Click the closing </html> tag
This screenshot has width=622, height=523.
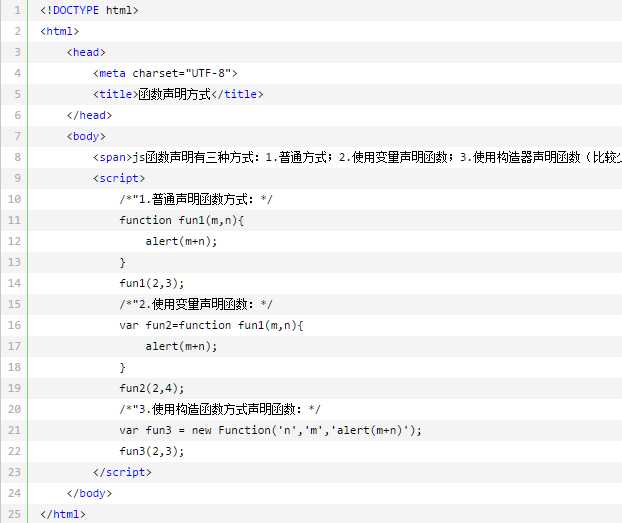63,514
